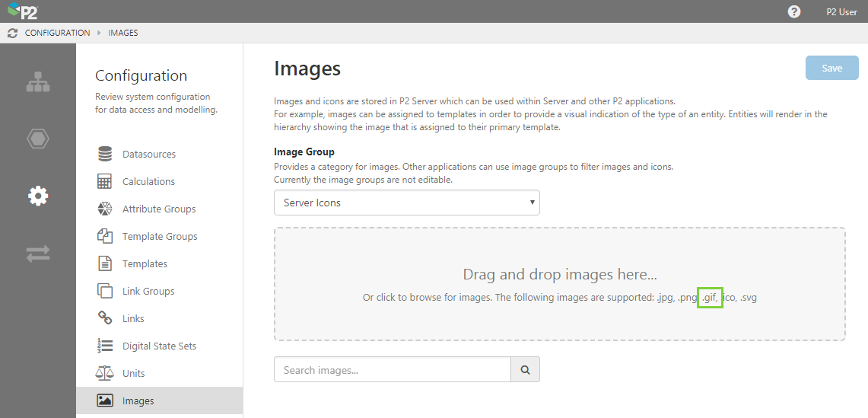Select the gear configuration icon in rail
The width and height of the screenshot is (868, 418).
tap(38, 196)
